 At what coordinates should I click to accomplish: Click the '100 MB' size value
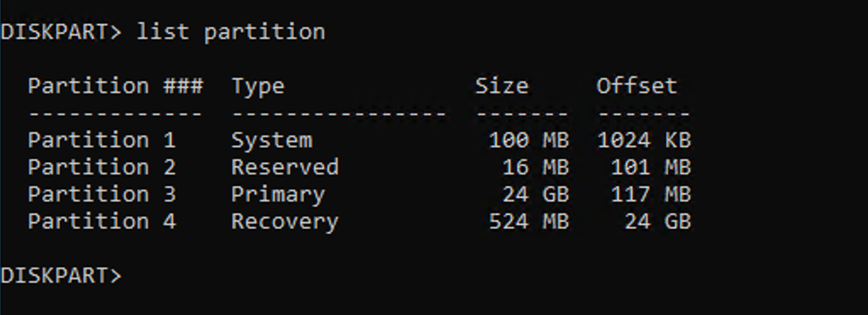click(529, 140)
